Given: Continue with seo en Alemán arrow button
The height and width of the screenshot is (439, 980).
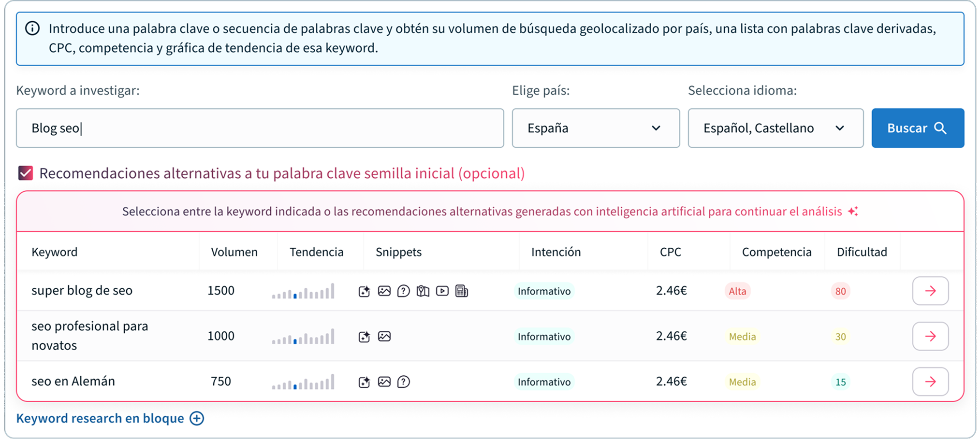Looking at the screenshot, I should [930, 382].
